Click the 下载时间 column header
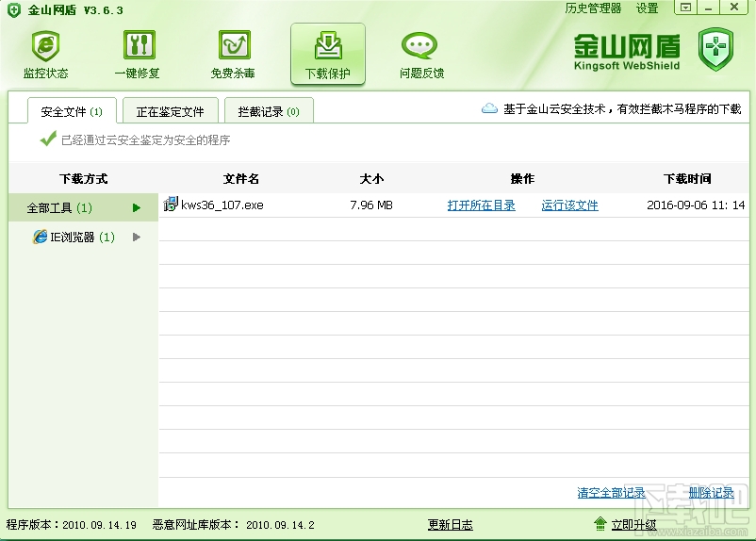This screenshot has width=756, height=541. (687, 179)
